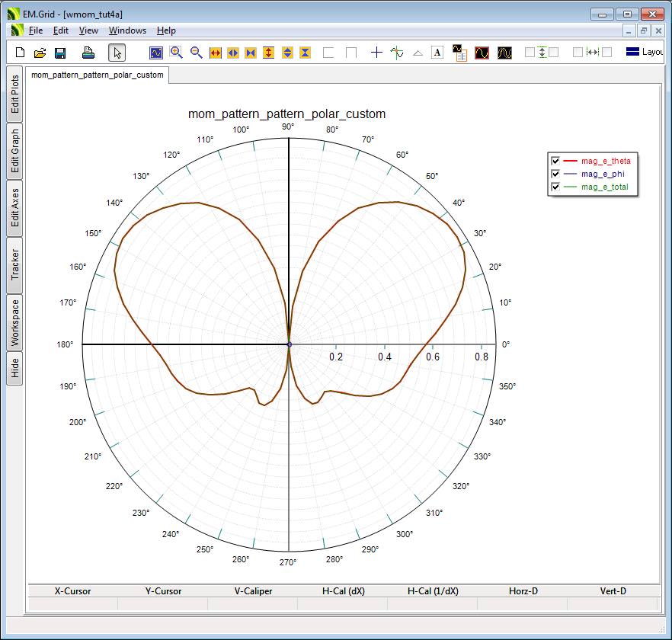Open the View menu
Screen dimensions: 672x640
[88, 30]
